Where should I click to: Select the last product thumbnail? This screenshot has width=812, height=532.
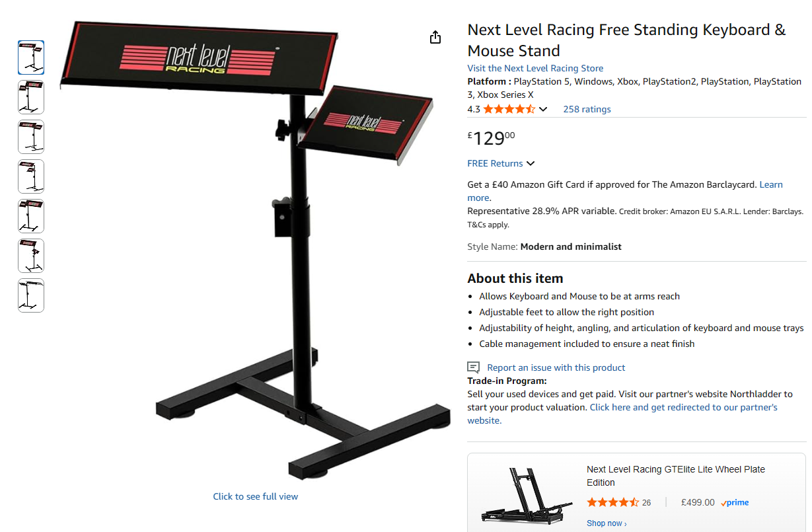[x=31, y=295]
